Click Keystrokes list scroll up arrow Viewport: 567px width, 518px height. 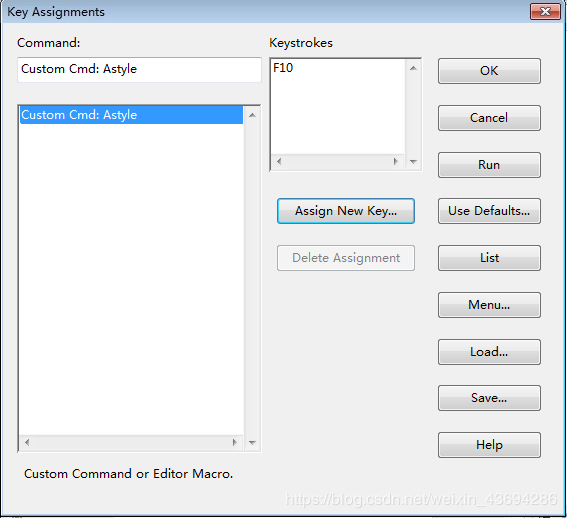413,68
